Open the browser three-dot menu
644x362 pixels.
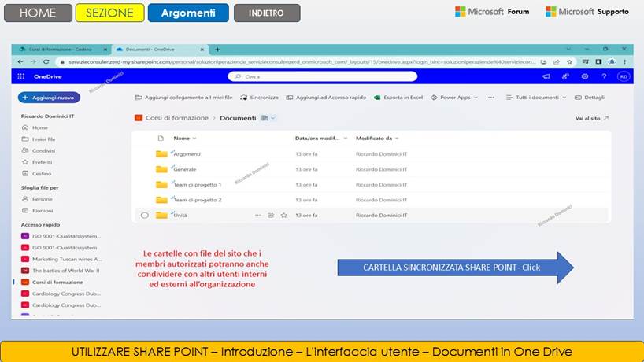point(624,62)
